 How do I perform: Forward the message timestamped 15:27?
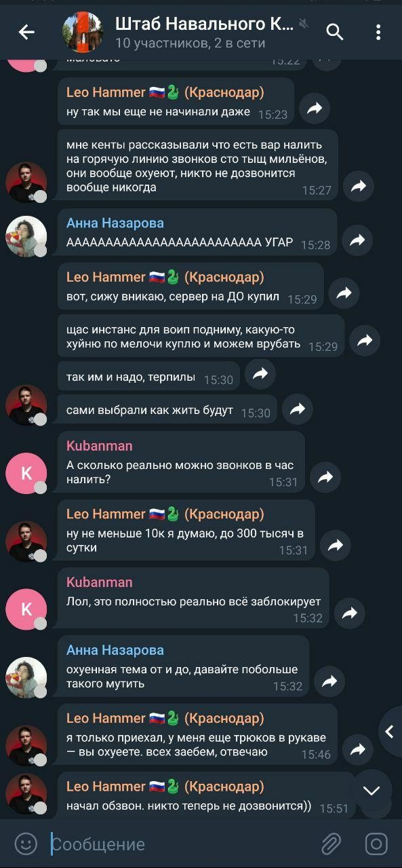coord(358,186)
